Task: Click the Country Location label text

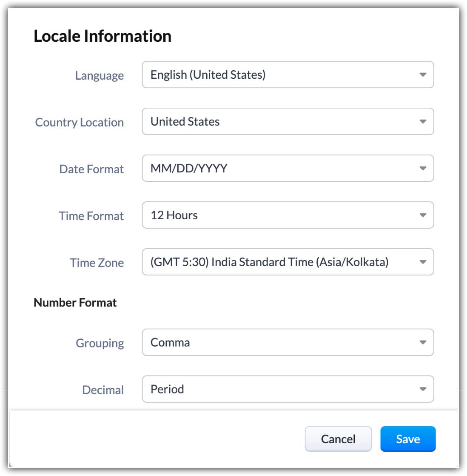Action: (x=80, y=122)
